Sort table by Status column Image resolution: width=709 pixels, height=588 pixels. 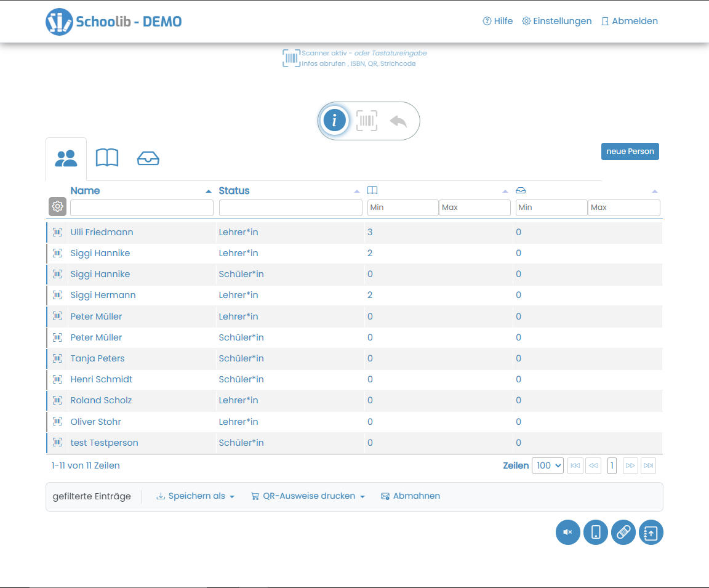click(234, 191)
